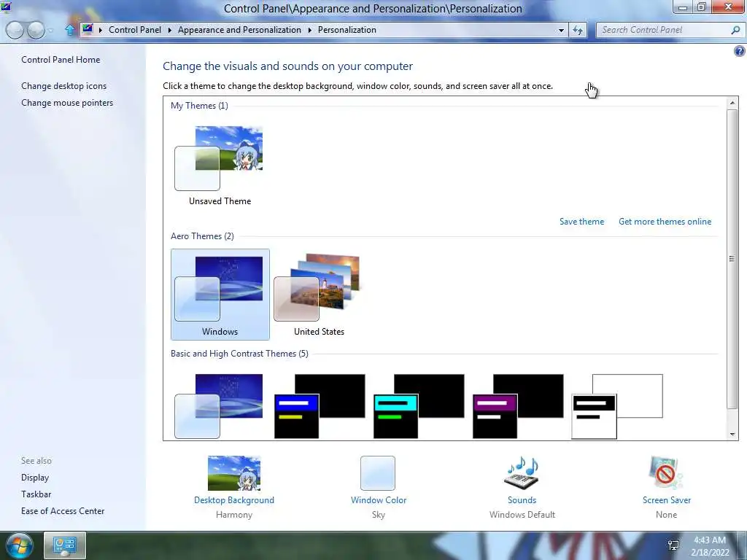Select high contrast theme with cyan title bar

point(418,406)
